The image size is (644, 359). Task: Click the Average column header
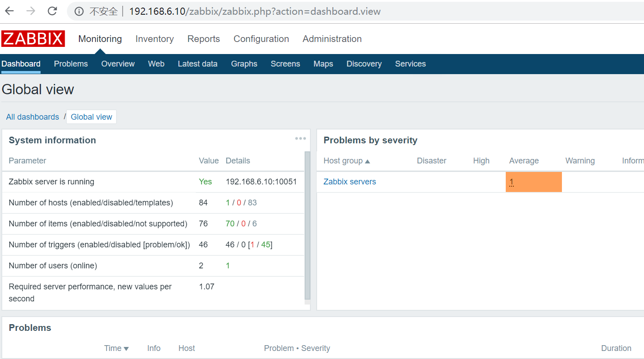524,161
